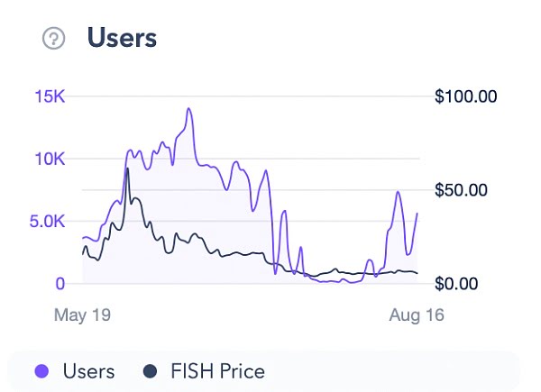The width and height of the screenshot is (541, 392).
Task: Click the highest peak of Users line
Action: point(189,109)
